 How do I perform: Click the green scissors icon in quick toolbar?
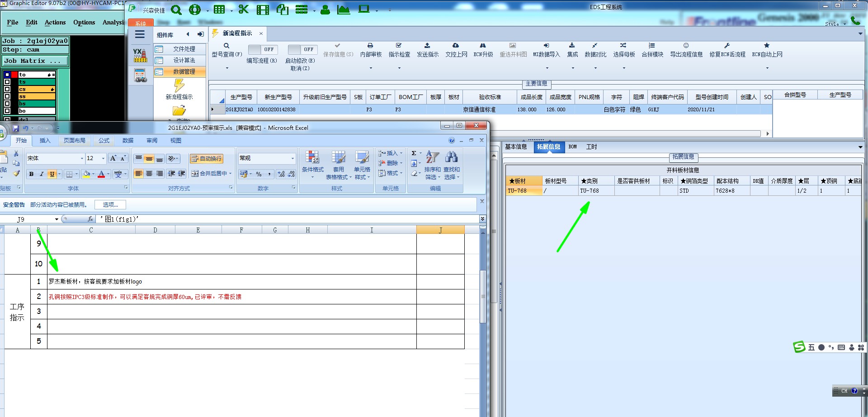(244, 9)
